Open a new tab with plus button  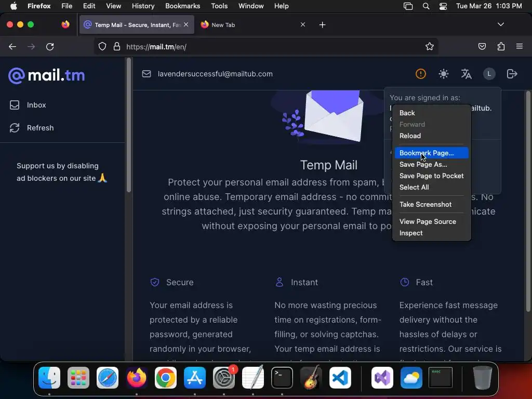(x=322, y=25)
